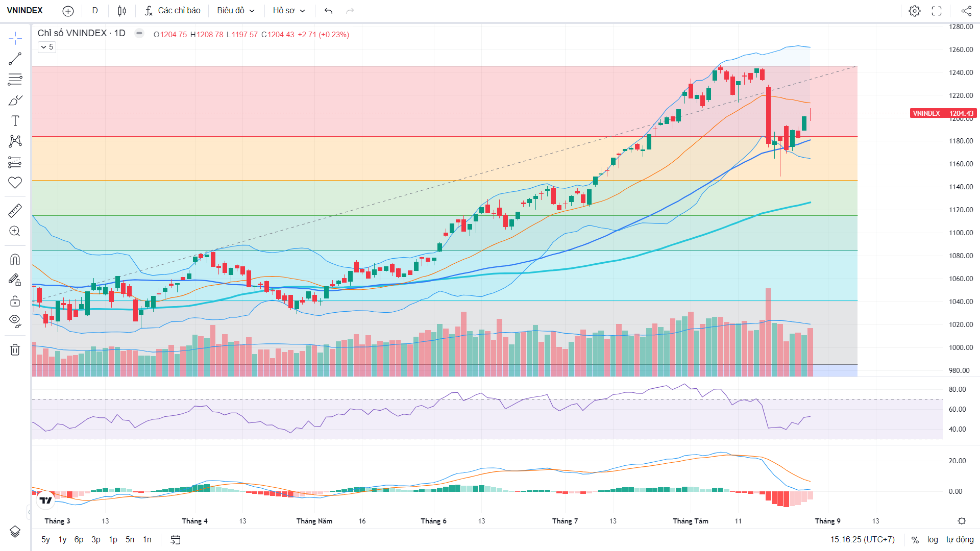Remove drawings with the trash icon
The width and height of the screenshot is (980, 551).
click(15, 349)
